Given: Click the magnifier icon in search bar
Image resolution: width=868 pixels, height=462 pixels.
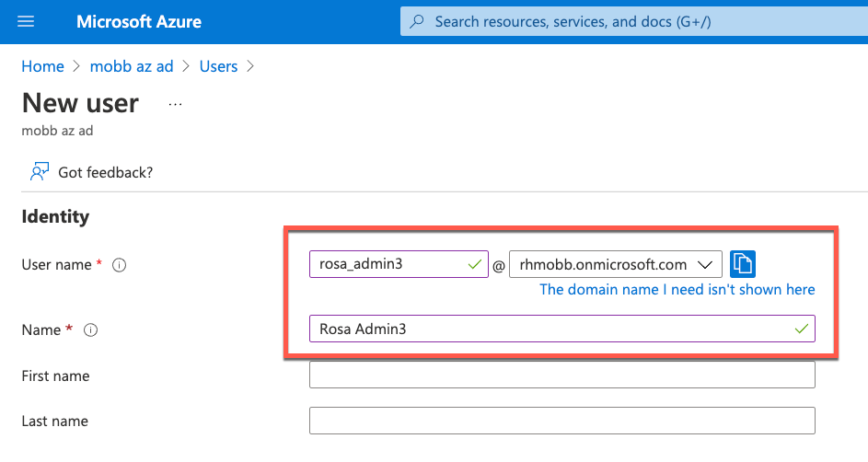Looking at the screenshot, I should (418, 21).
